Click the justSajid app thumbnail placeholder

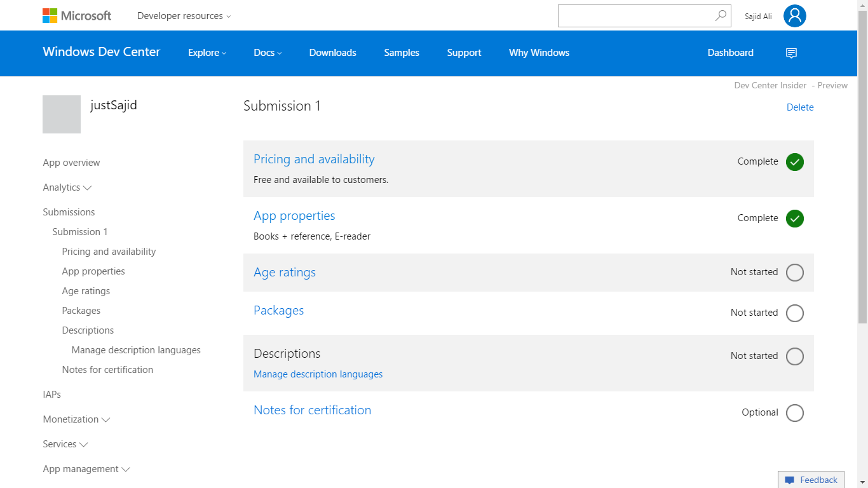62,114
